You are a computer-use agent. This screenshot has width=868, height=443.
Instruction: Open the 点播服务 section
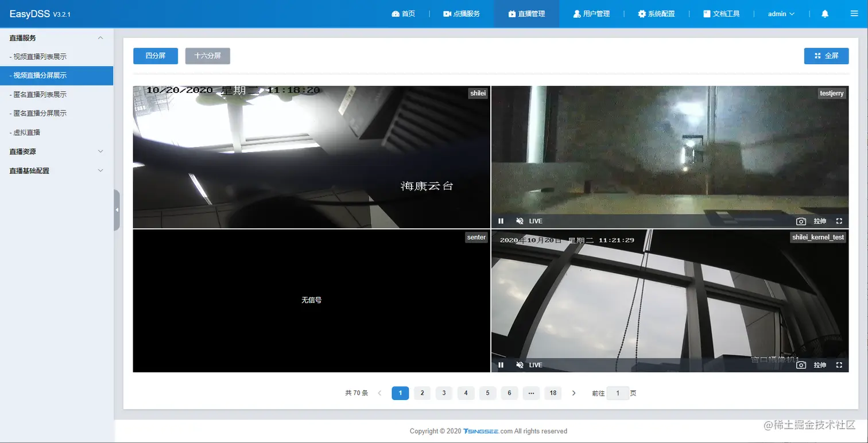click(462, 13)
